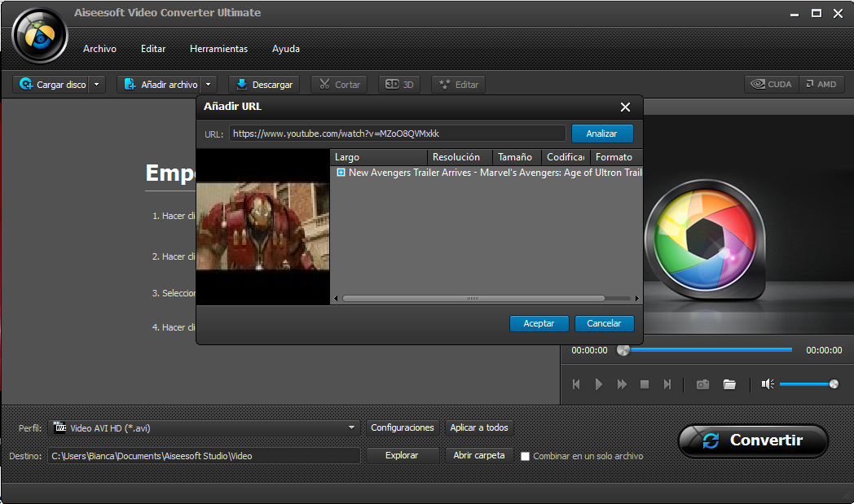Close the Añadir URL dialog

click(625, 107)
